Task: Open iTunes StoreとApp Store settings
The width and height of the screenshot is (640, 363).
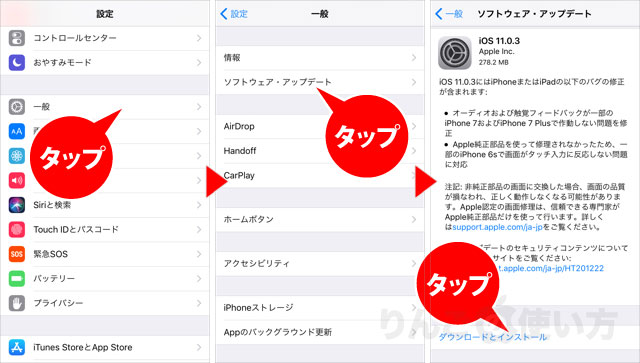Action: (105, 347)
